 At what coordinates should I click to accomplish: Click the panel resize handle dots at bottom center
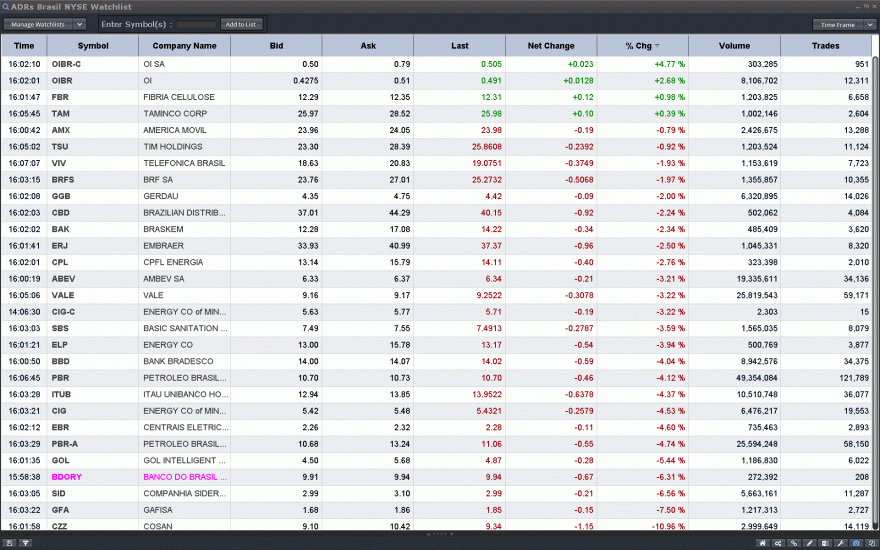pyautogui.click(x=439, y=534)
